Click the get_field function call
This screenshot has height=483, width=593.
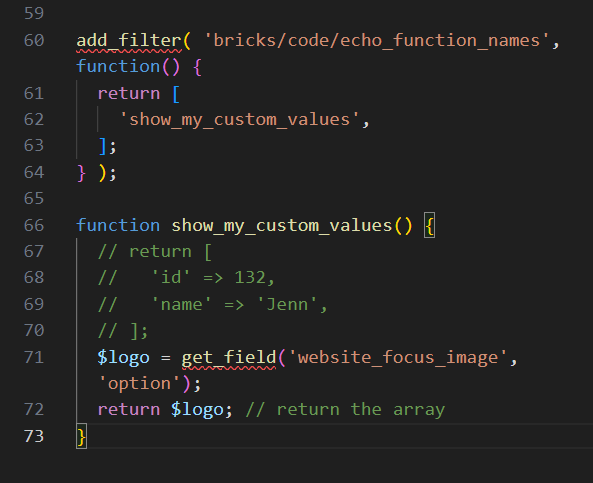coord(229,358)
